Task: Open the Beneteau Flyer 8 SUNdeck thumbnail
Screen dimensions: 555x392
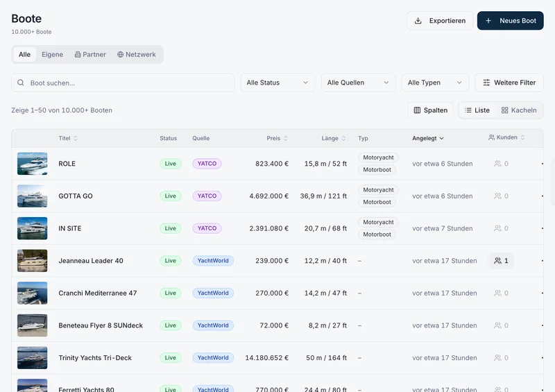Action: tap(32, 325)
